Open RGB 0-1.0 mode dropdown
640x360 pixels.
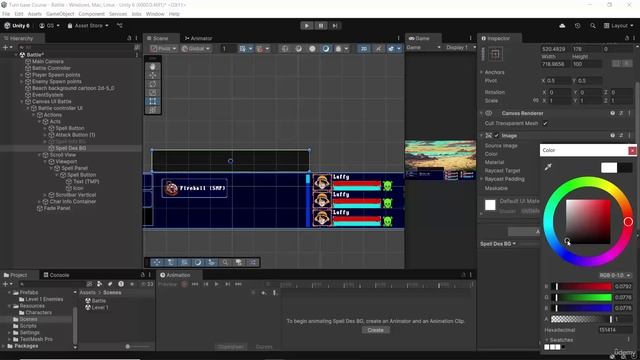coord(614,276)
